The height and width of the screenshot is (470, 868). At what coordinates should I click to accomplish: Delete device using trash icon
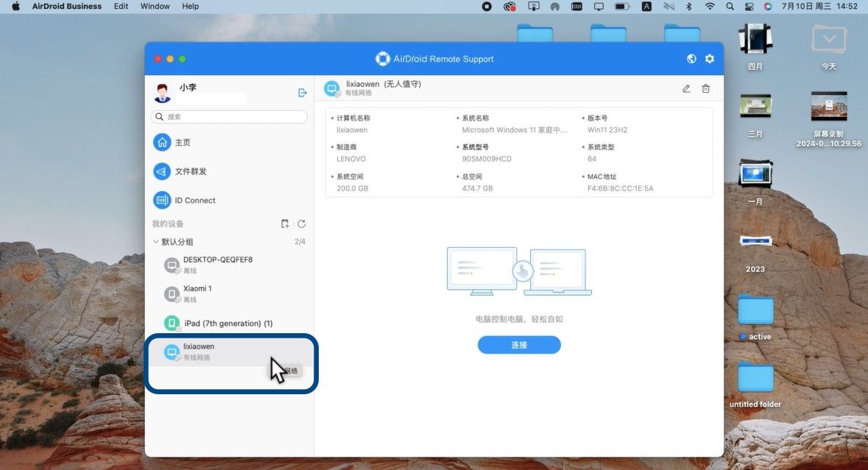(706, 88)
